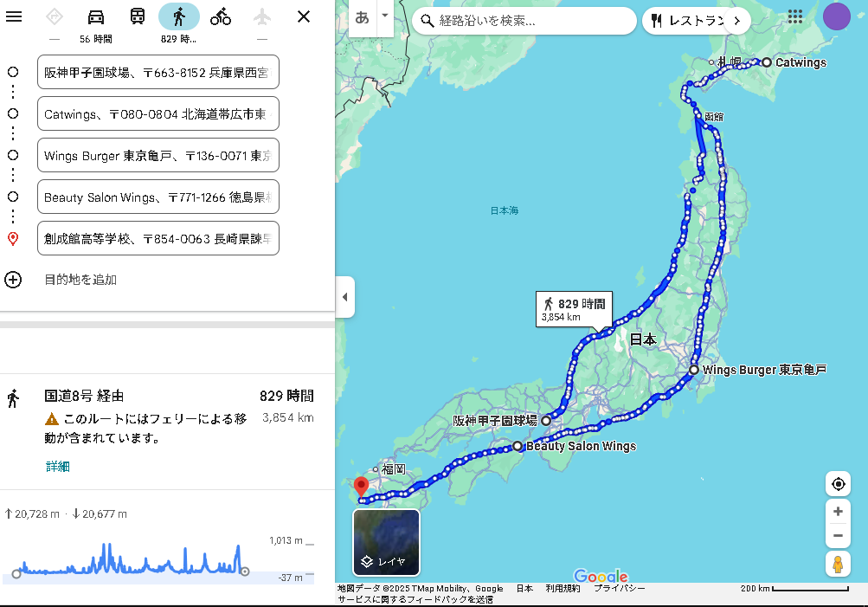Click the red destination pin on map
Screen dimensions: 868x607
coord(361,488)
